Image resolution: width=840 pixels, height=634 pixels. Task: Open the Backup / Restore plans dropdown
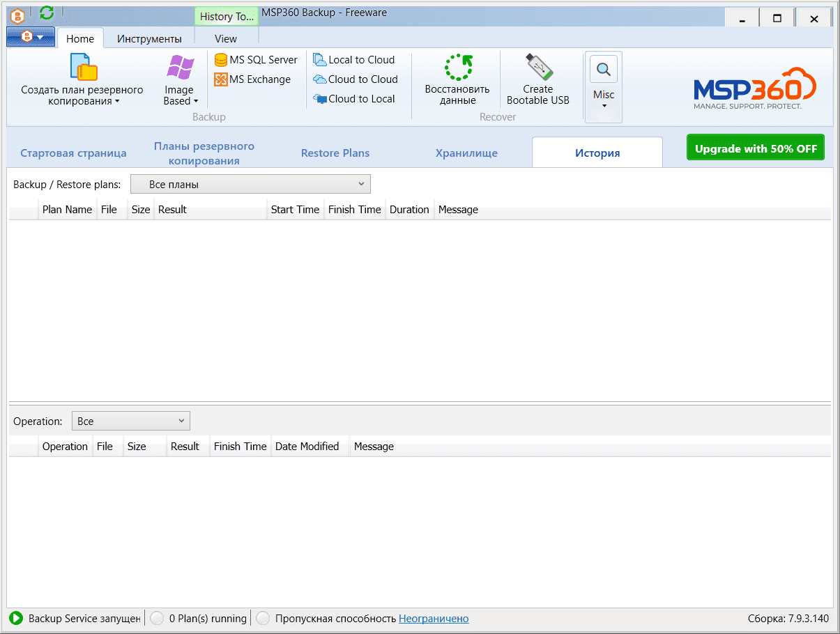click(x=251, y=184)
